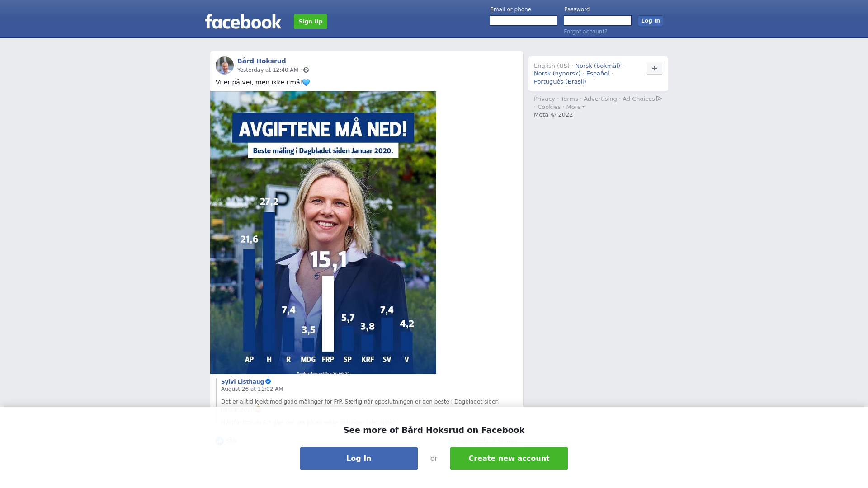Click the public globe privacy icon

point(306,70)
